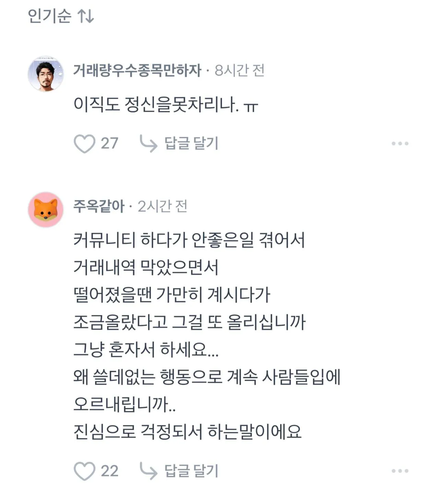439x504 pixels.
Task: Click the 2시간 전 timestamp
Action: 163,206
